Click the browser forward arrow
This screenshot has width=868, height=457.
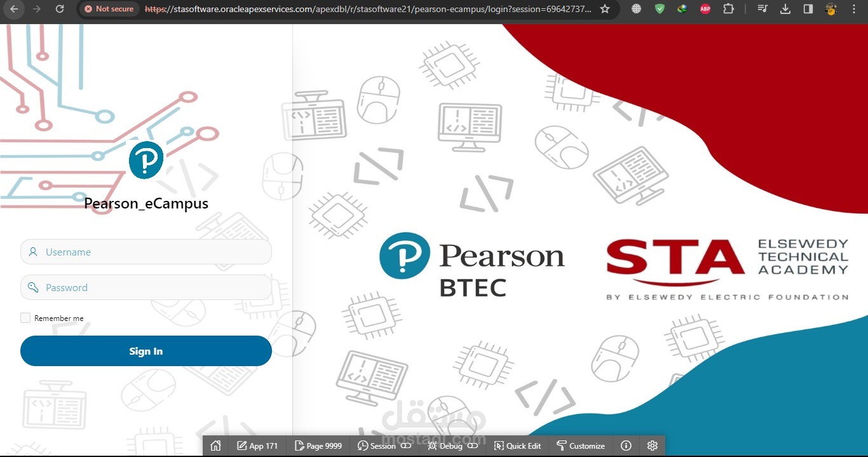(37, 9)
